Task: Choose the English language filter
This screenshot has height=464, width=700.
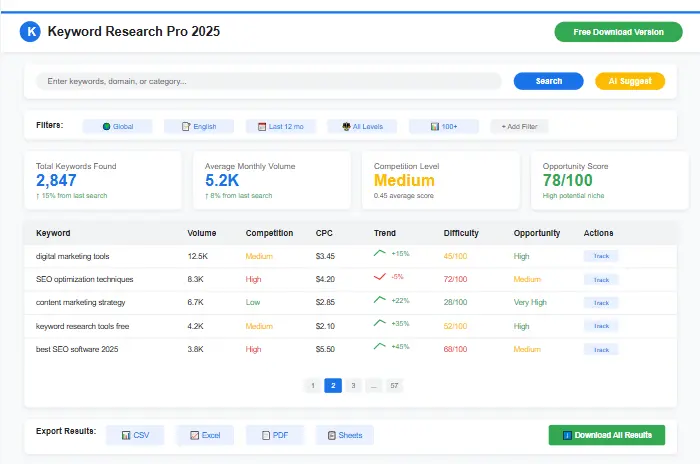Action: [x=199, y=127]
